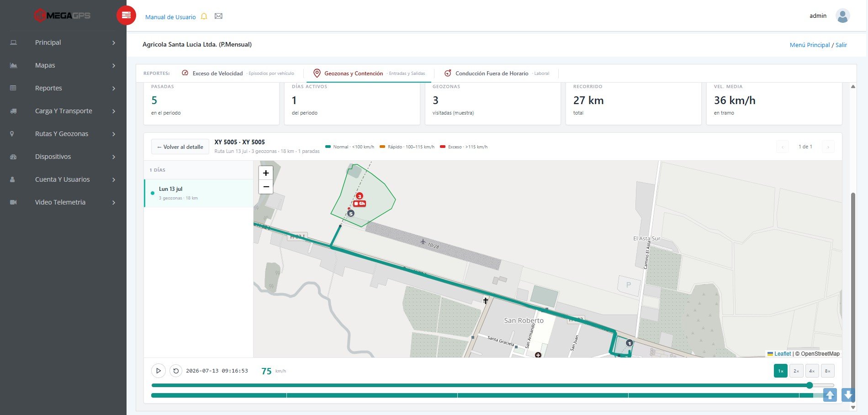Image resolution: width=868 pixels, height=415 pixels.
Task: Click the Menú Principal link
Action: click(x=810, y=45)
